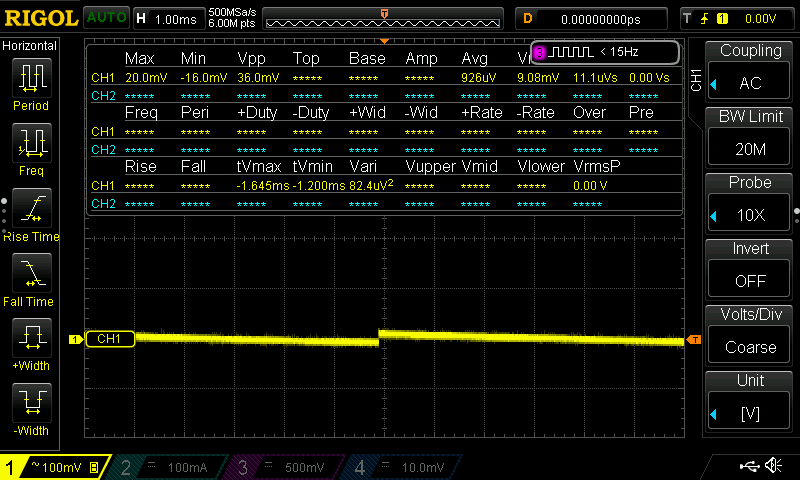Select the +Width measurement icon
Viewport: 800px width, 480px height.
[32, 338]
